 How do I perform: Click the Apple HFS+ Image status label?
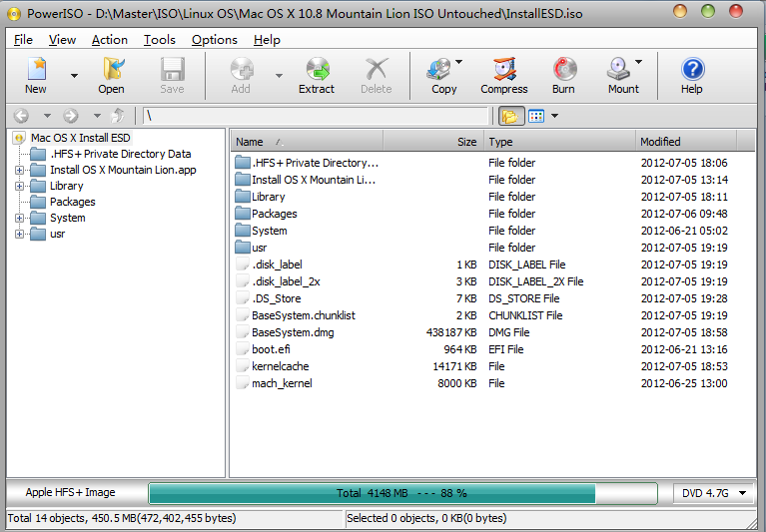70,492
